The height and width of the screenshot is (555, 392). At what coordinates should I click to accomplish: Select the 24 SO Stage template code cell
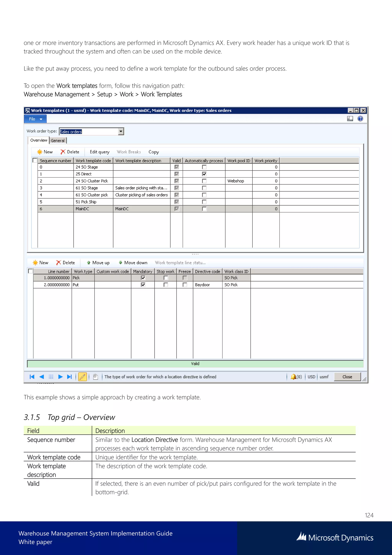tap(93, 167)
